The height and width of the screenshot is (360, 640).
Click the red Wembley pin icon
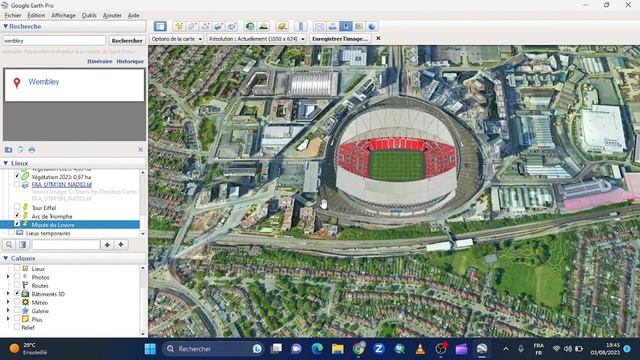click(x=17, y=83)
